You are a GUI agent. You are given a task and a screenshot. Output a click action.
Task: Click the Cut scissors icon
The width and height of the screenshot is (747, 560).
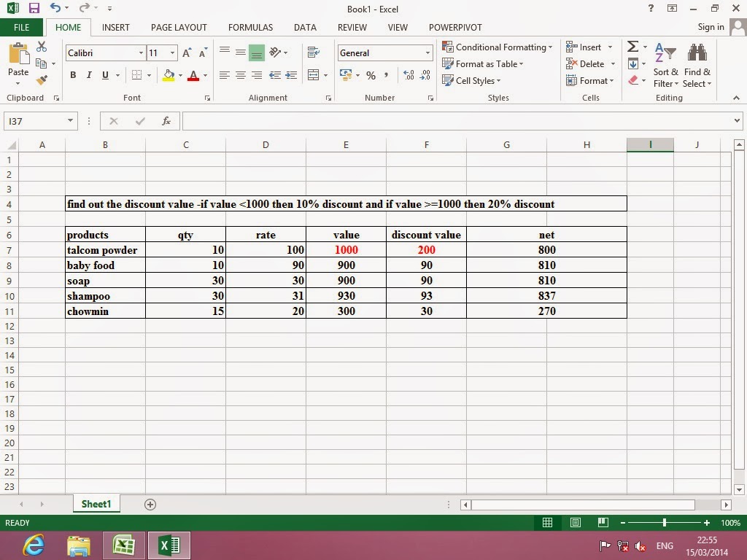pyautogui.click(x=42, y=46)
